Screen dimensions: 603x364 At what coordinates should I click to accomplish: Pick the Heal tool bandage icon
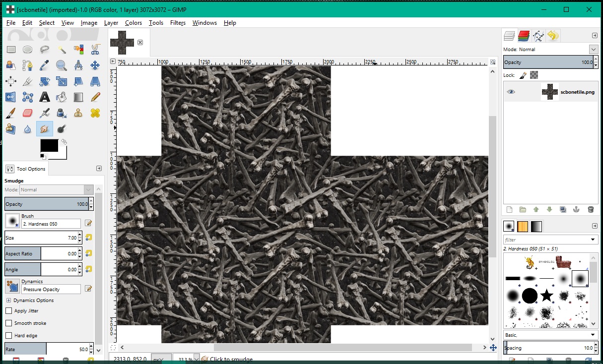click(95, 113)
